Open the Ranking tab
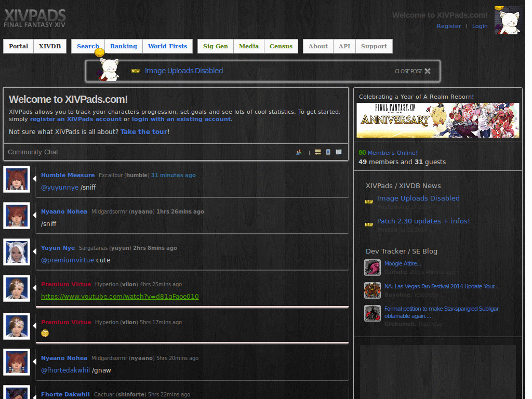This screenshot has width=532, height=399. [124, 46]
